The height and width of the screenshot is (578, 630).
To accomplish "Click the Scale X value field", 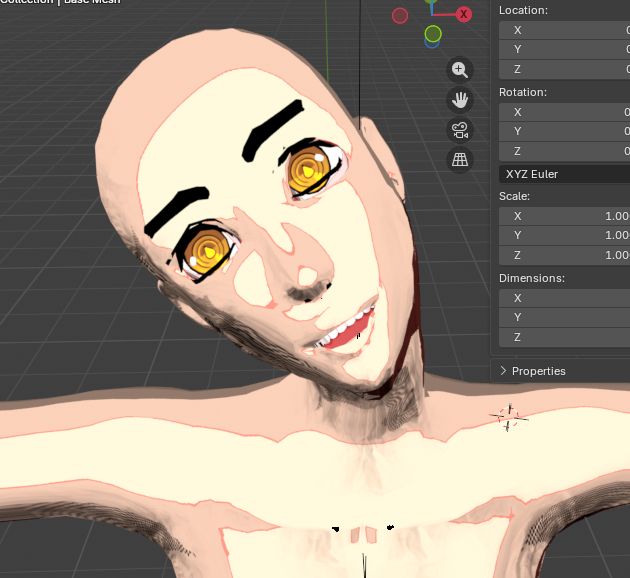I will click(565, 216).
